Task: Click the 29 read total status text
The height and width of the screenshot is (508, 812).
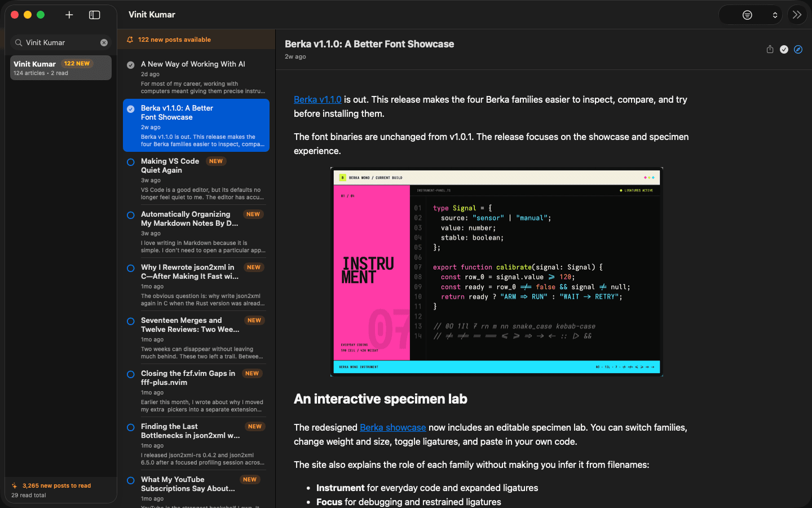Action: click(x=29, y=495)
